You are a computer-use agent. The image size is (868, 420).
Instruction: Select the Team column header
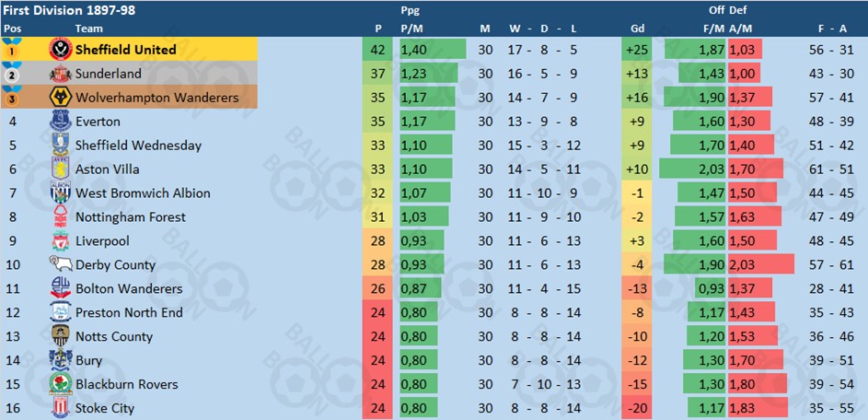click(89, 29)
